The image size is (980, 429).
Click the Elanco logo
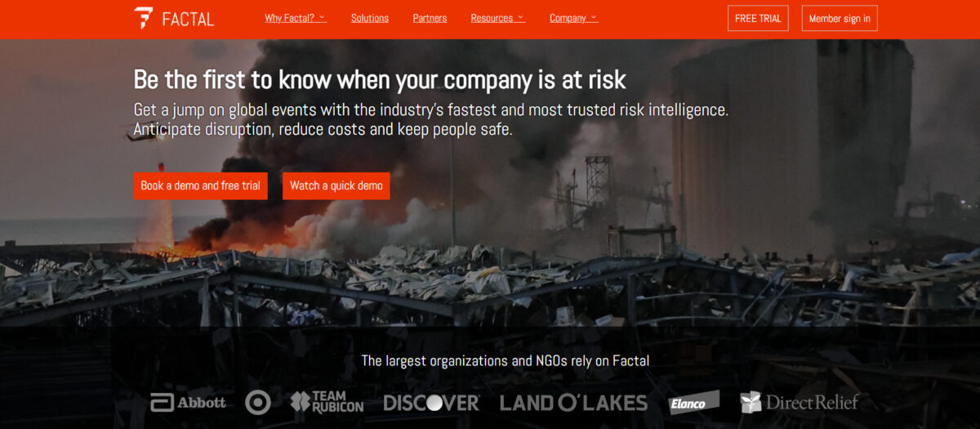click(694, 402)
